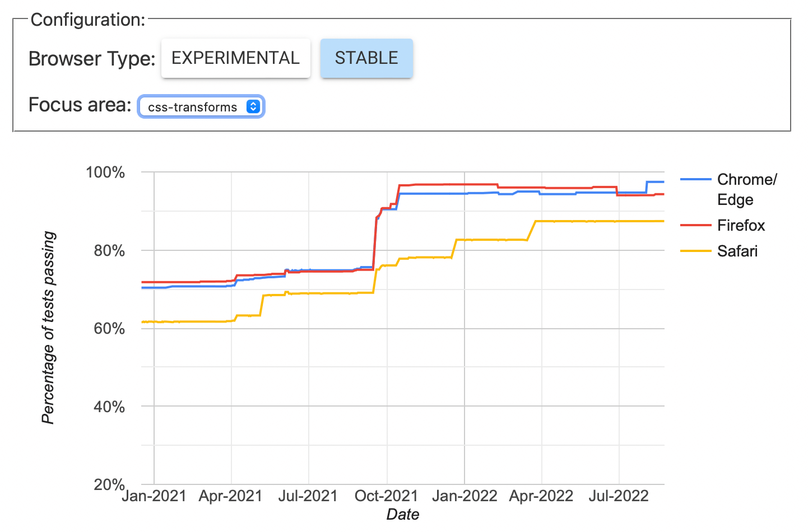The width and height of the screenshot is (808, 532).
Task: Click the Apr-2021 date axis label
Action: click(x=231, y=496)
